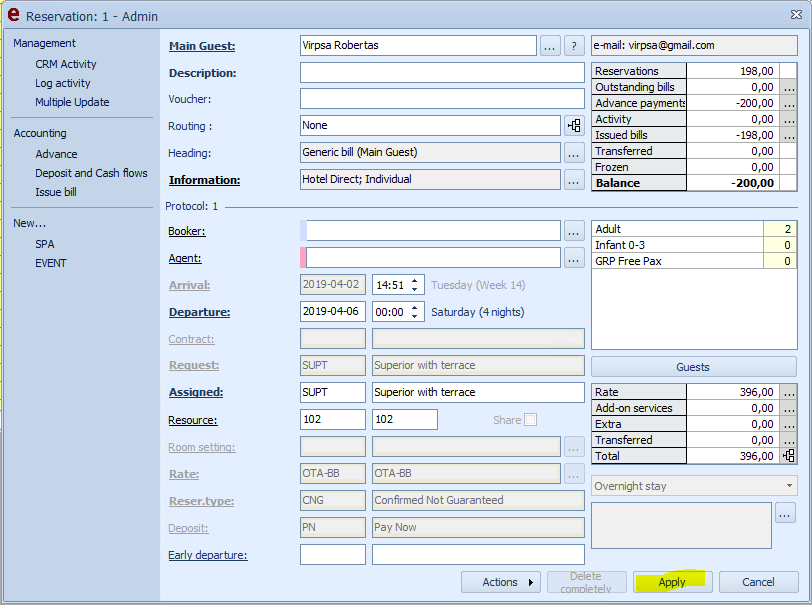The height and width of the screenshot is (605, 812).
Task: Click into the Description text field
Action: 442,73
